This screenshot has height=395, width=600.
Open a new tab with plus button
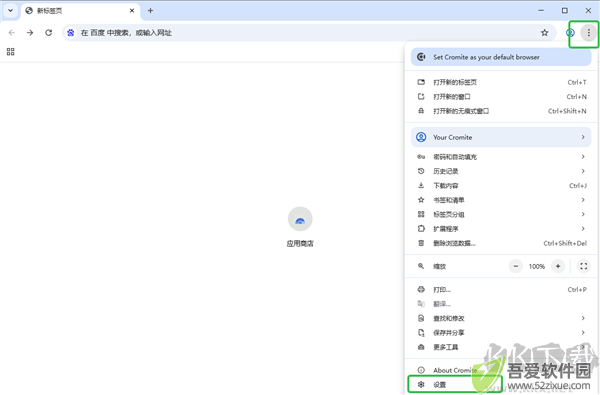[x=150, y=11]
